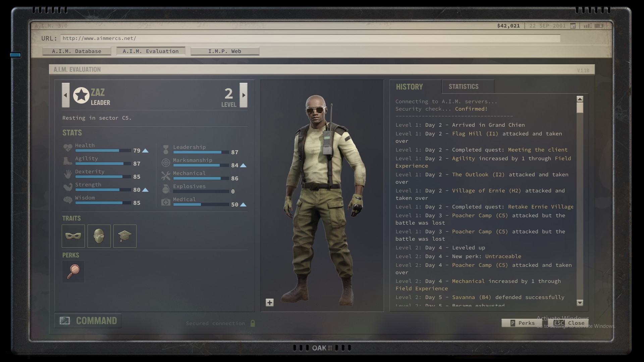
Task: Click Medical level-up arrow indicator
Action: [x=243, y=205]
